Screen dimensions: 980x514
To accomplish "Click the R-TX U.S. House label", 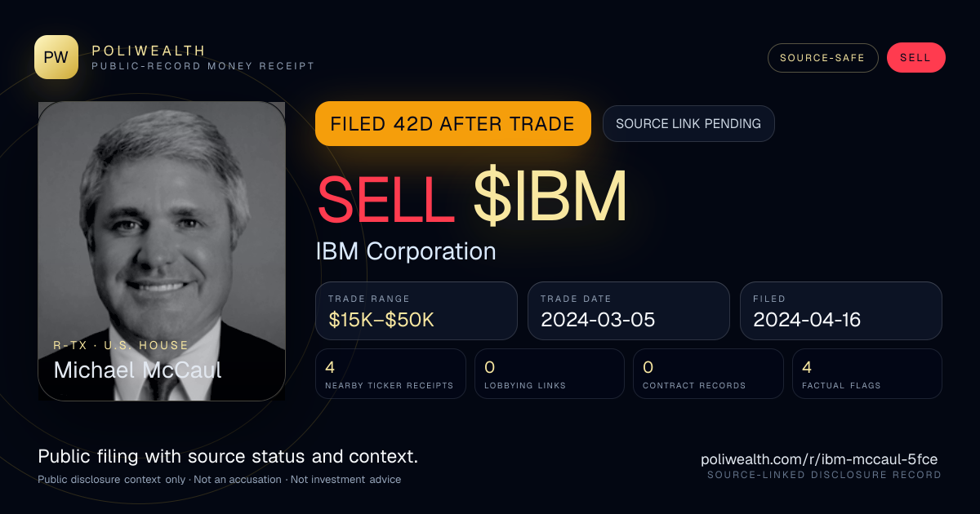I will 121,345.
